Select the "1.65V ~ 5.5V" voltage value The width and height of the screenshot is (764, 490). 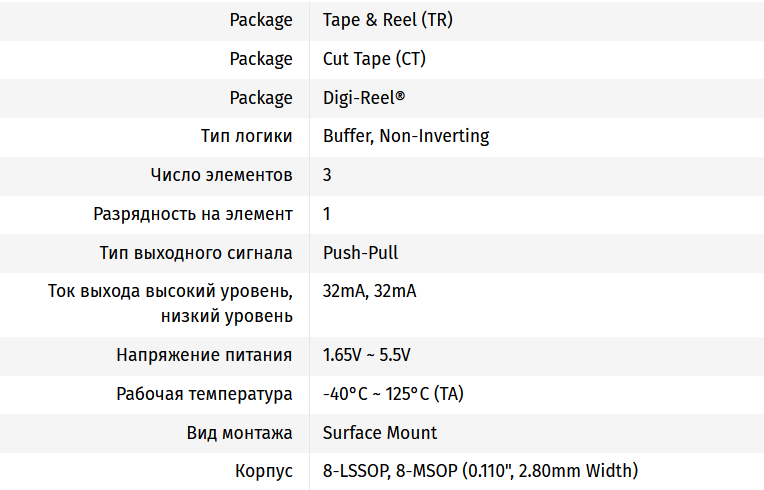(x=366, y=355)
